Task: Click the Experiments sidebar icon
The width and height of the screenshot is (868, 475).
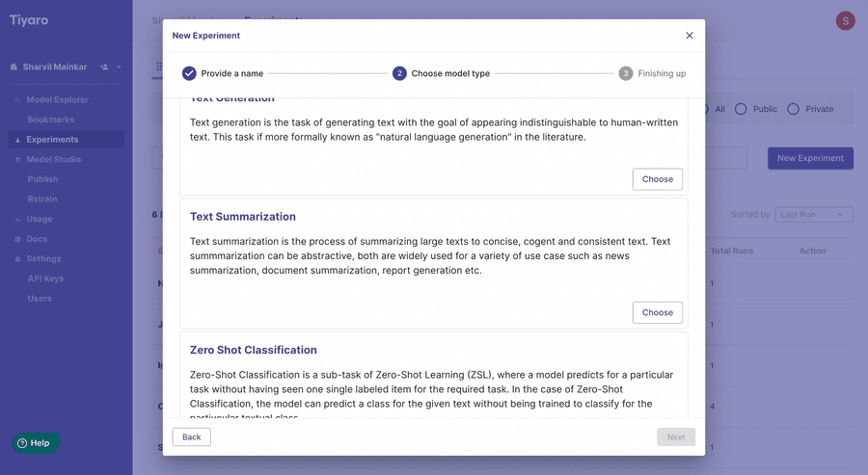Action: (x=17, y=140)
